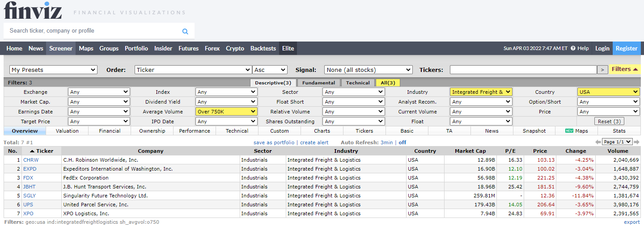Select the Ownership view tab
Screen dimensions: 644x226
(x=152, y=131)
